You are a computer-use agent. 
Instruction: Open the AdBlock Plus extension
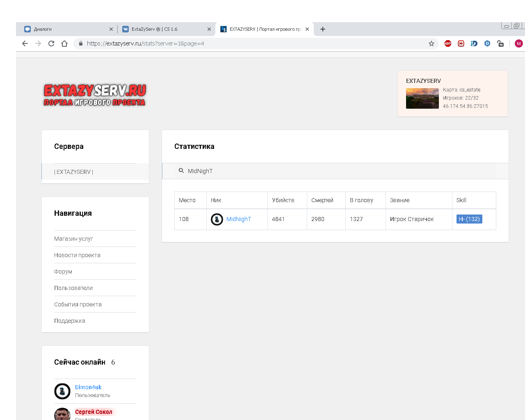[x=448, y=43]
